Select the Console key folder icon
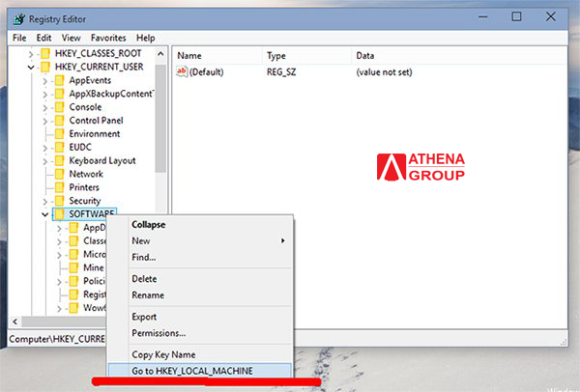 60,107
